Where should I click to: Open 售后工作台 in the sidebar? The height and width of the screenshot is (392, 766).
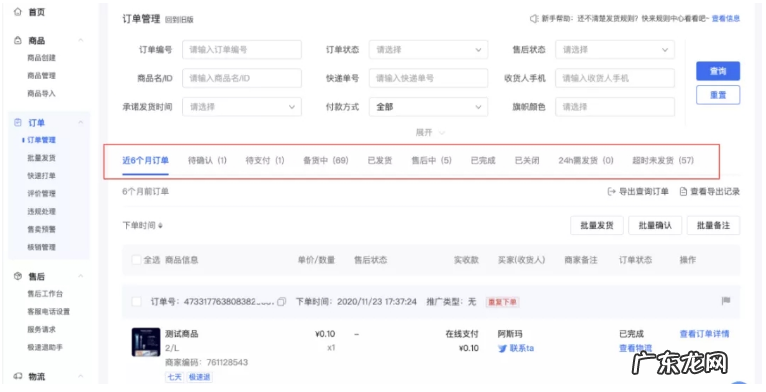tap(45, 294)
